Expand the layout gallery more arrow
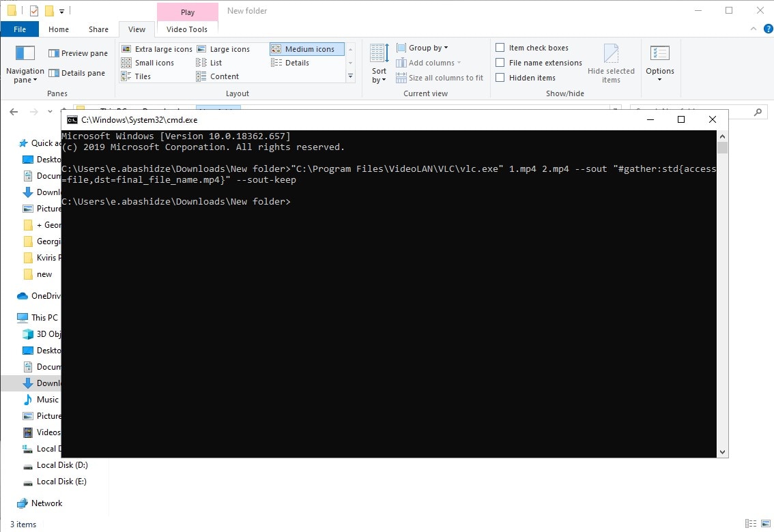 pos(350,76)
